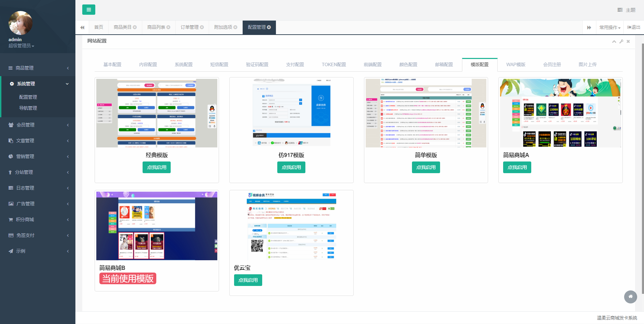Switch to the 颜色配置 tab

[x=408, y=64]
